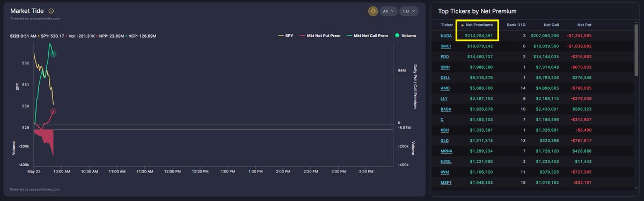Open the MSFT ticker link
Screen dimensions: 644x201
[x=446, y=182]
